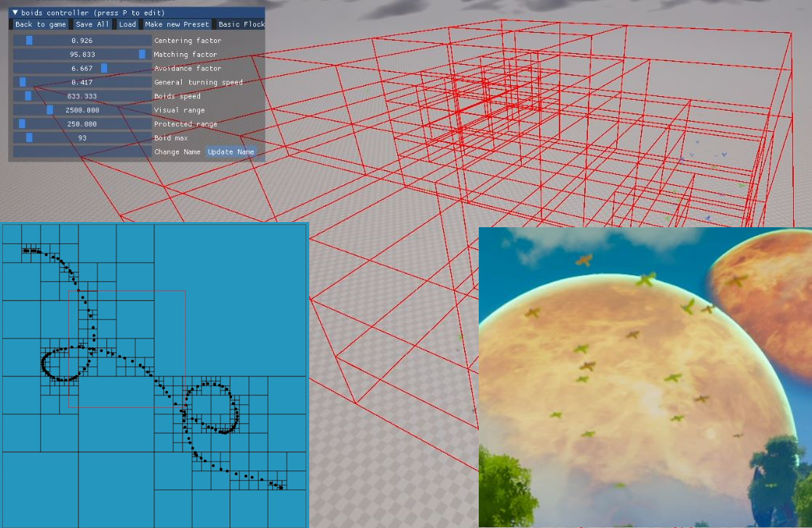Focus the Change Name text field
Screen dimensions: 812x528
click(x=82, y=152)
